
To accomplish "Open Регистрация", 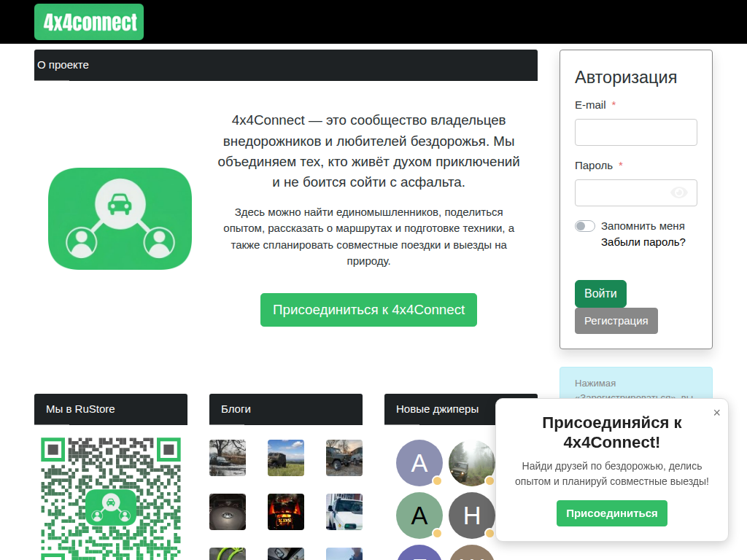I will [616, 321].
